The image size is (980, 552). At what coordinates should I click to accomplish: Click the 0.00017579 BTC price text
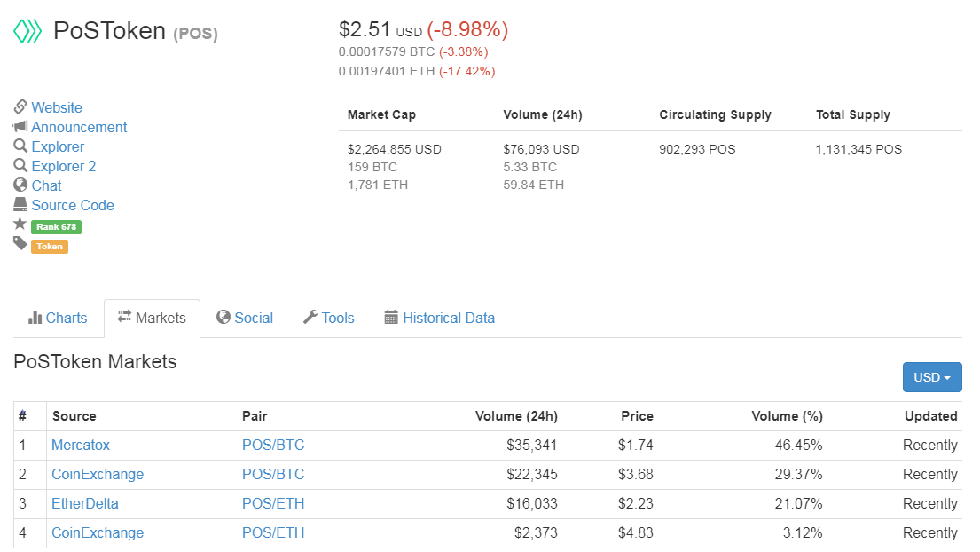pyautogui.click(x=387, y=51)
